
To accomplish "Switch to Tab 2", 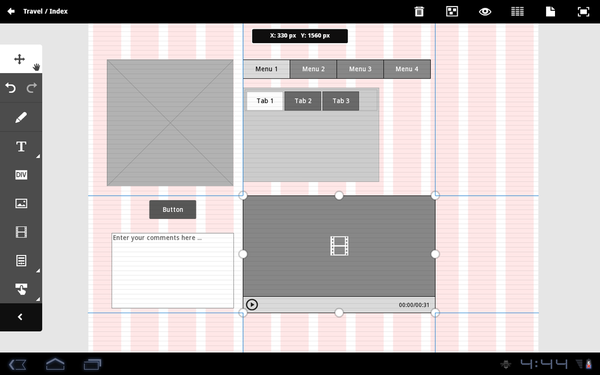I will pyautogui.click(x=303, y=101).
